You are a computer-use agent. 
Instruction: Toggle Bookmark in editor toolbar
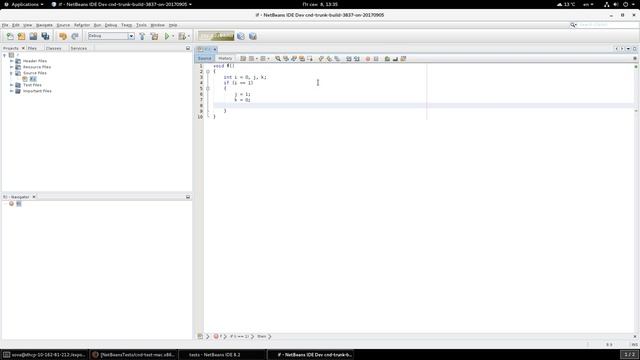coord(337,59)
